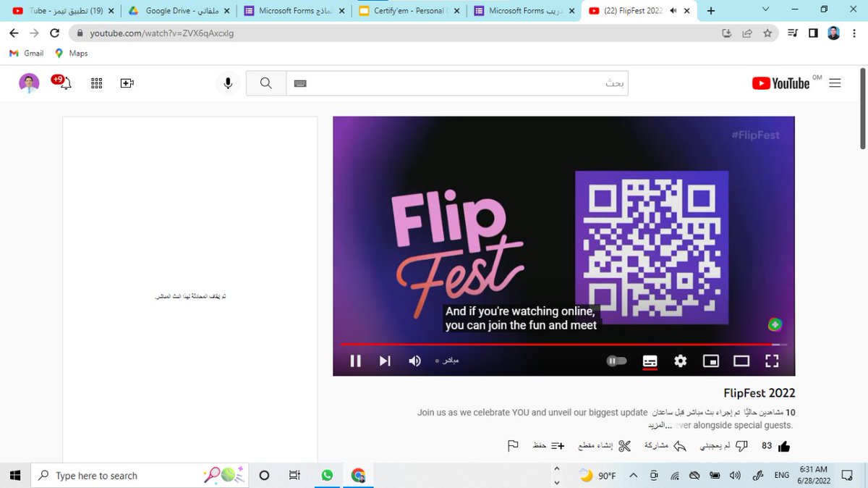Open the weather widget 90°F

point(597,476)
